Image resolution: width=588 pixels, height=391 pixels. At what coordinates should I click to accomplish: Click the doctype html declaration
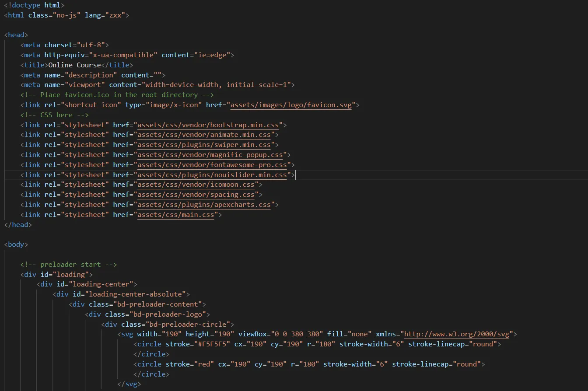(34, 5)
